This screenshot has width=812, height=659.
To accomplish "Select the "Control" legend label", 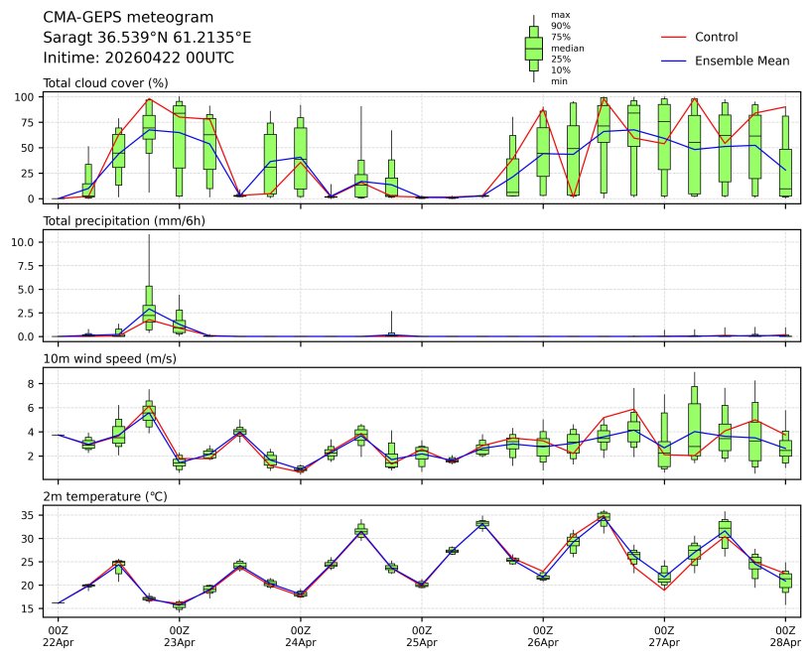I will coord(716,37).
